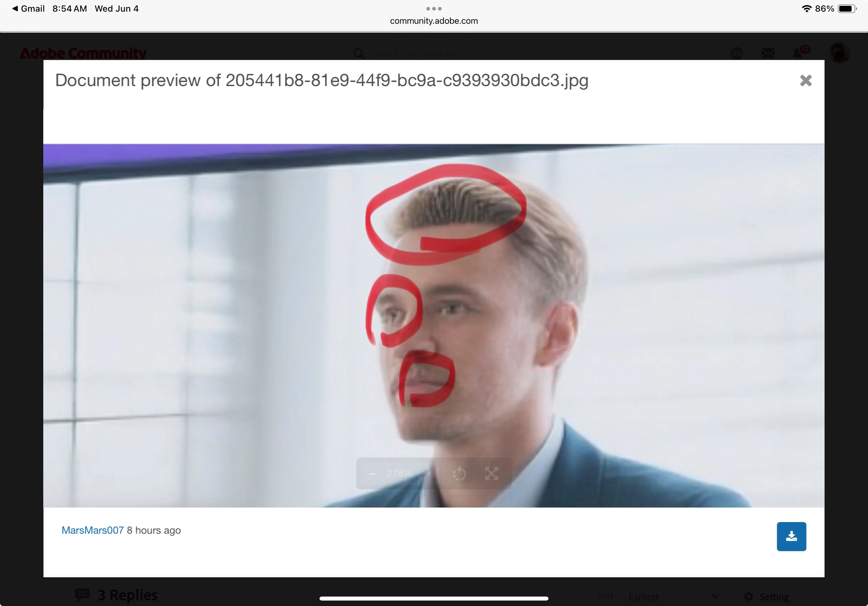The height and width of the screenshot is (606, 868).
Task: Go back to Gmail app
Action: (28, 8)
